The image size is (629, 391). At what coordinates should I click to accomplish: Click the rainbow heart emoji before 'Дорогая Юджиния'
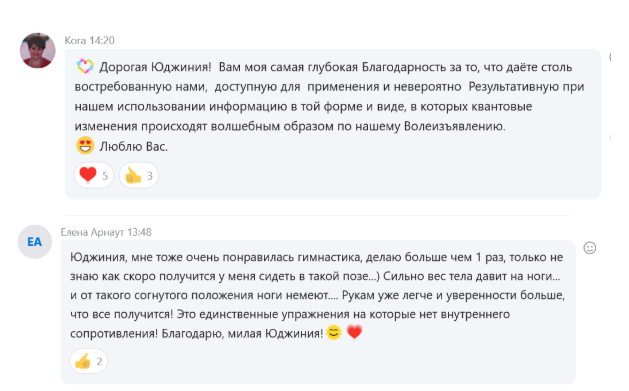point(85,66)
